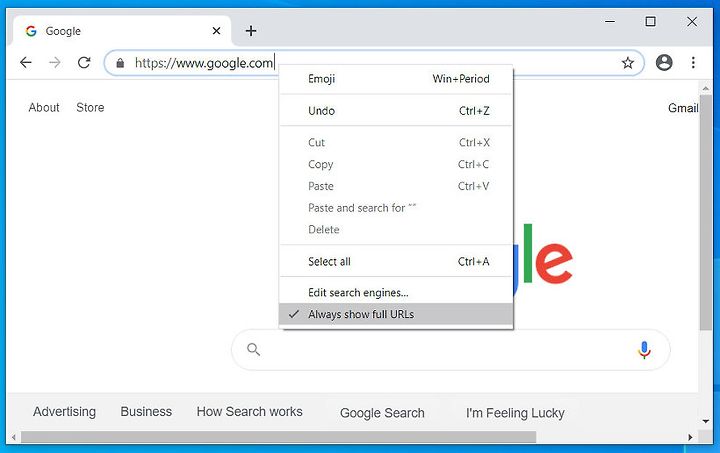This screenshot has height=453, width=720.
Task: Open Edit search engines… menu entry
Action: [x=396, y=292]
